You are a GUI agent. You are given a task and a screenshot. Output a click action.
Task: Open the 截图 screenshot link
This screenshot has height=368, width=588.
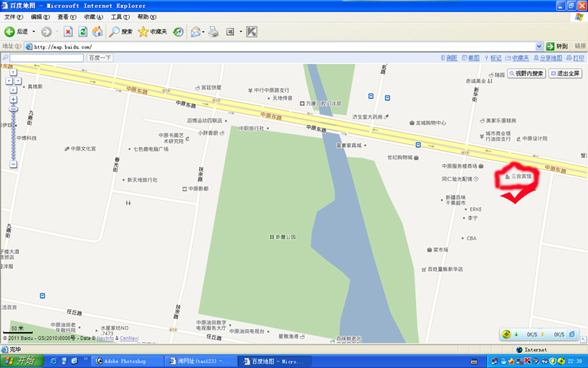point(470,58)
